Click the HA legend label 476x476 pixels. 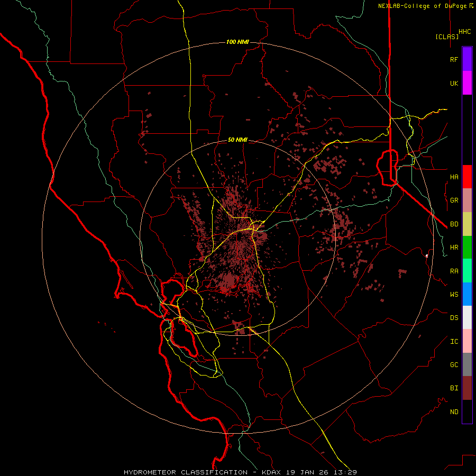pos(454,177)
